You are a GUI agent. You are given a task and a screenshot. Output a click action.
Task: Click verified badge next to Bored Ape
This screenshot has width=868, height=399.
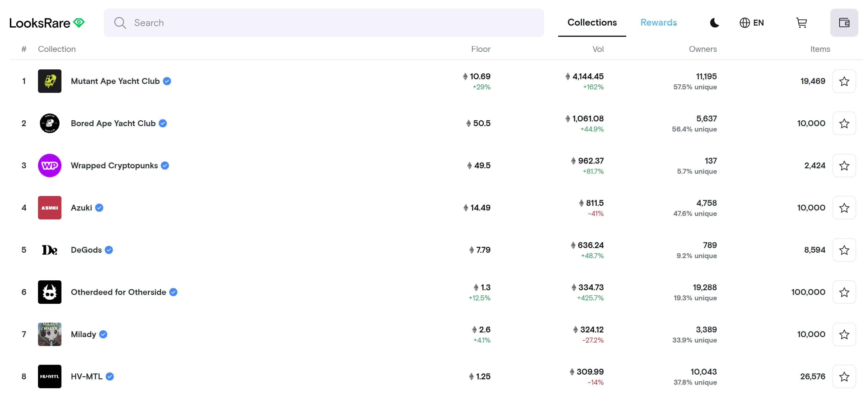pos(163,123)
